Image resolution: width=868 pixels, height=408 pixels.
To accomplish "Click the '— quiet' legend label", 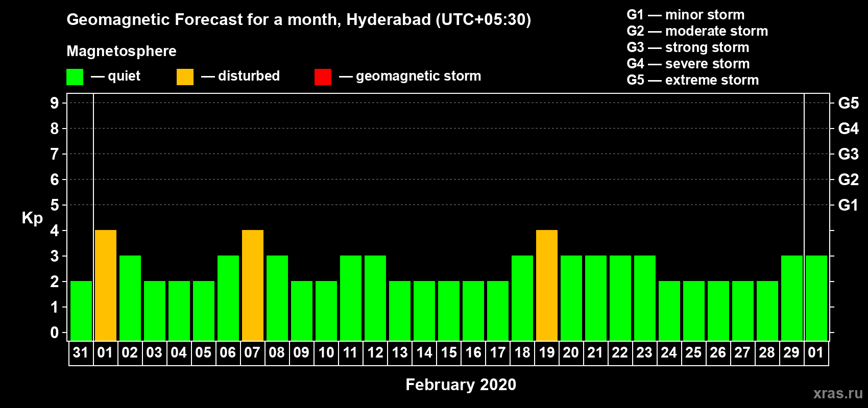I will (x=115, y=76).
